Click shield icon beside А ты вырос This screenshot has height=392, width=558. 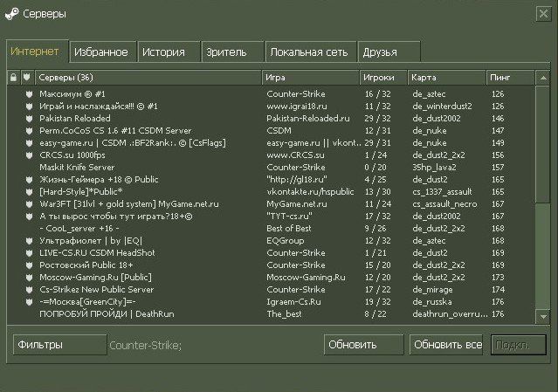coord(29,217)
